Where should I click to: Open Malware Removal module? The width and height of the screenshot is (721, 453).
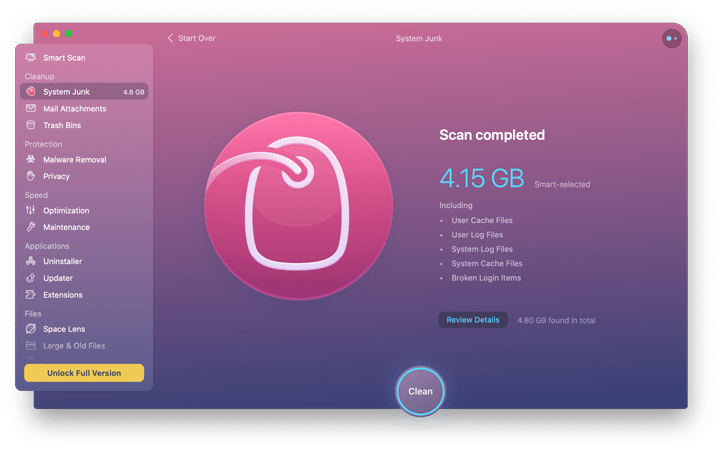(x=84, y=160)
